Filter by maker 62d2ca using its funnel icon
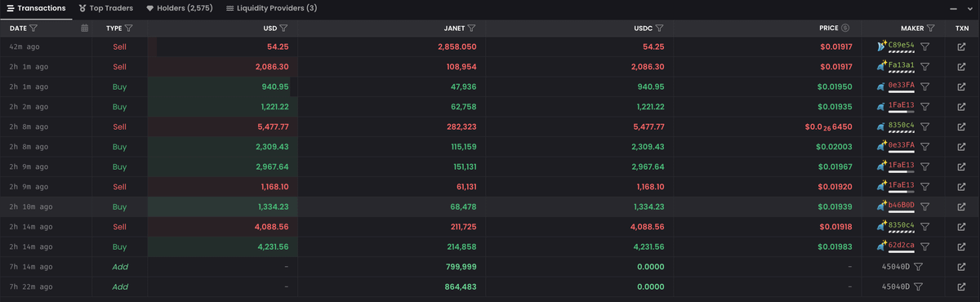Viewport: 980px width, 302px height. pyautogui.click(x=925, y=246)
